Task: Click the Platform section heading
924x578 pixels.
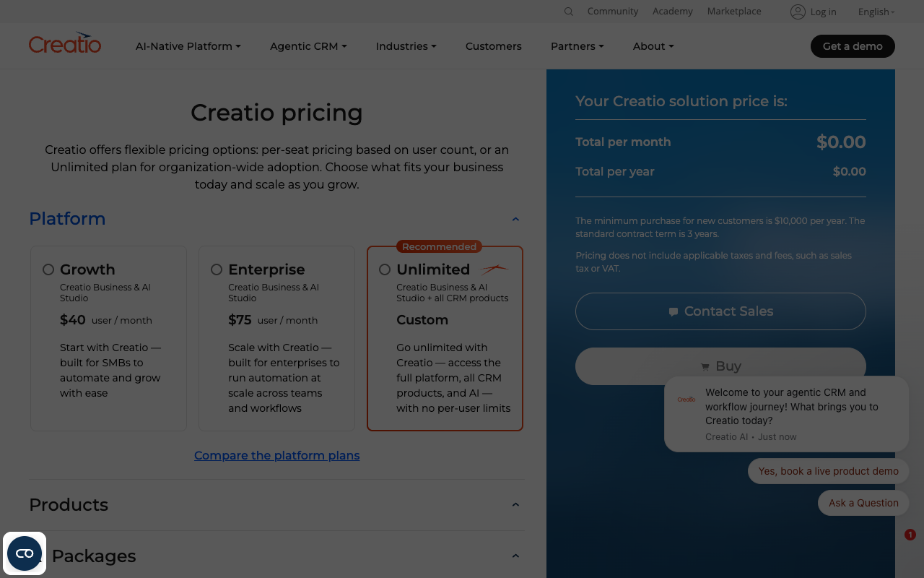Action: pyautogui.click(x=67, y=219)
